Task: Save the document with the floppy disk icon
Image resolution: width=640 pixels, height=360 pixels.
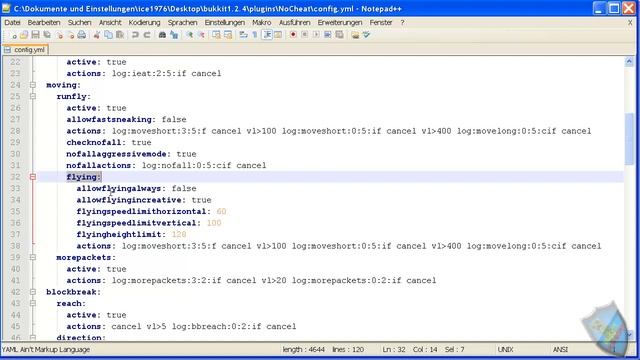Action: click(36, 35)
